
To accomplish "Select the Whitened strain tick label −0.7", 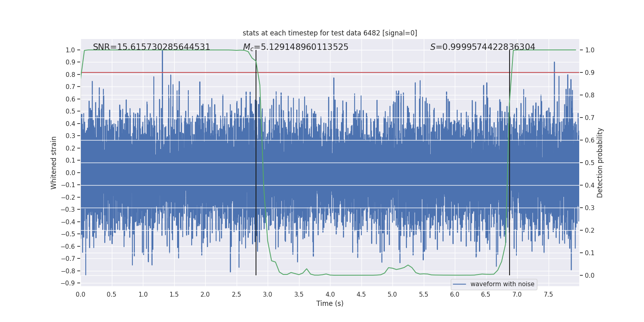I will tap(68, 258).
